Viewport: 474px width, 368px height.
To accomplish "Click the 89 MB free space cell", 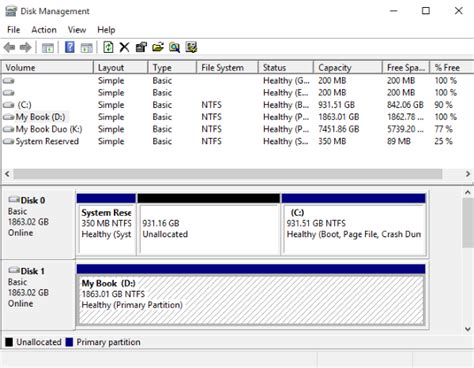I will click(x=399, y=141).
